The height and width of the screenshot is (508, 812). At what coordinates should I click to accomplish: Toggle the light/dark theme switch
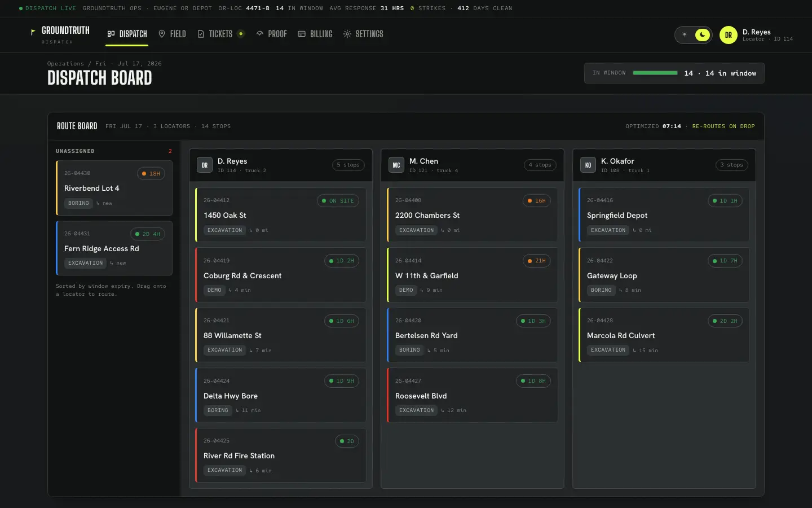tap(694, 34)
